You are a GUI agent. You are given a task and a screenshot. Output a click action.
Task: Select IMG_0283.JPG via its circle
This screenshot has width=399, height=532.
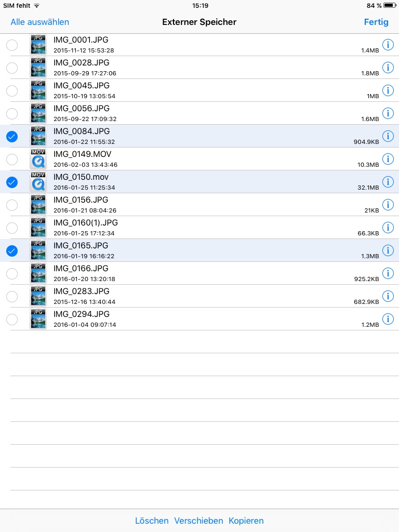(12, 297)
